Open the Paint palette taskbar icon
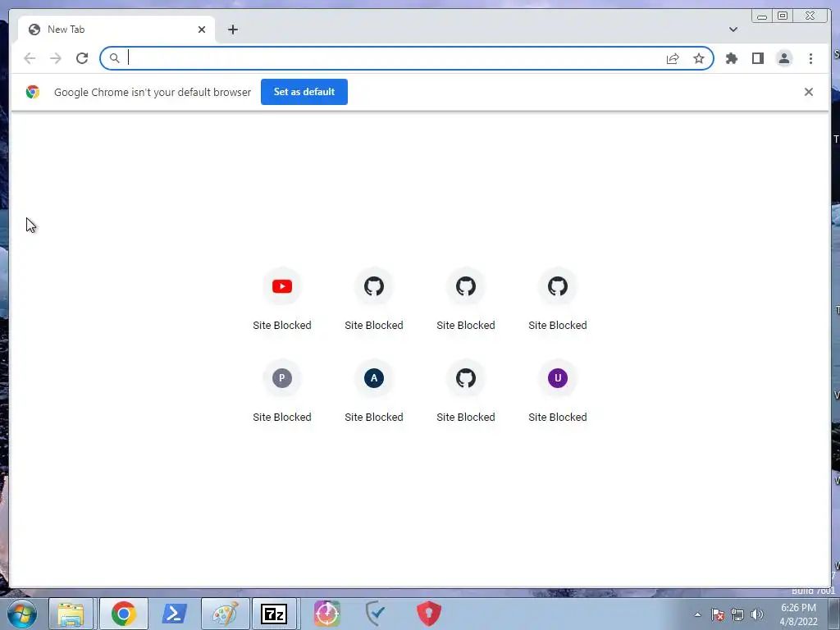Image resolution: width=840 pixels, height=630 pixels. [226, 614]
